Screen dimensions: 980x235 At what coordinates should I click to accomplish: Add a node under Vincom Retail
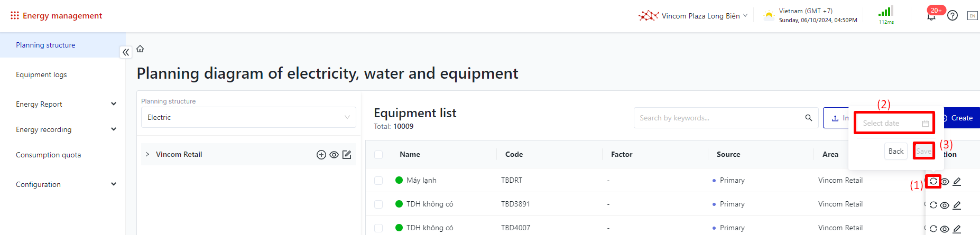(321, 155)
